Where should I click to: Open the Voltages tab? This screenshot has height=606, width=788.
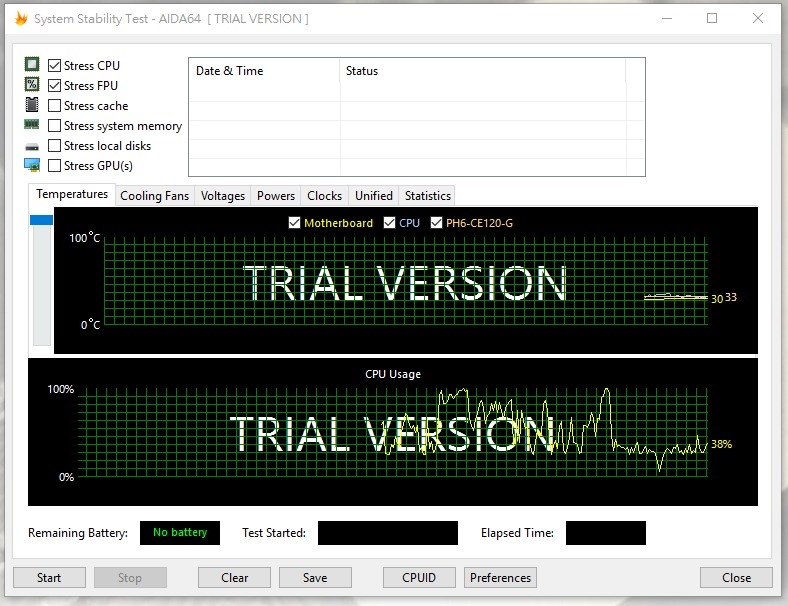(223, 196)
